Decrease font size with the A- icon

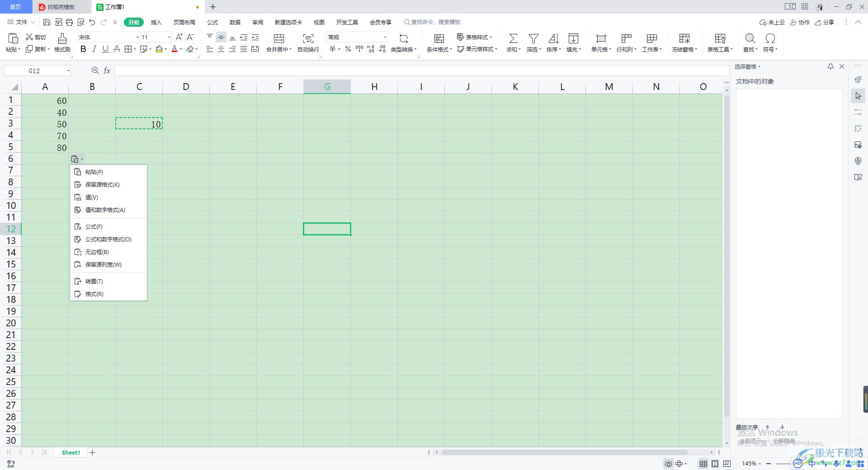pyautogui.click(x=190, y=37)
